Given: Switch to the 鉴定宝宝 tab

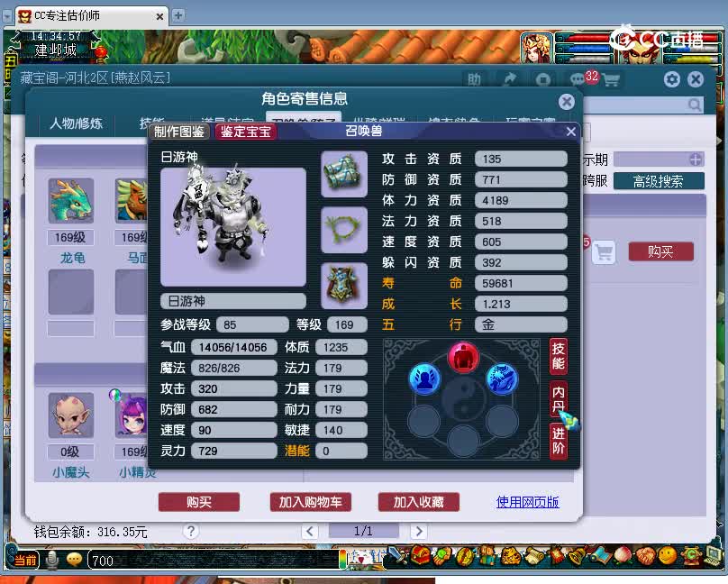Looking at the screenshot, I should click(246, 132).
